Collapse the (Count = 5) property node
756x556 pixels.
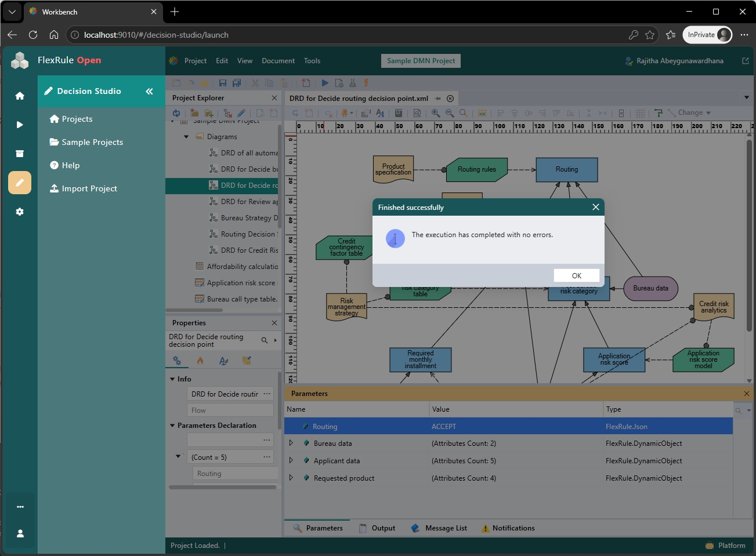[x=178, y=456]
